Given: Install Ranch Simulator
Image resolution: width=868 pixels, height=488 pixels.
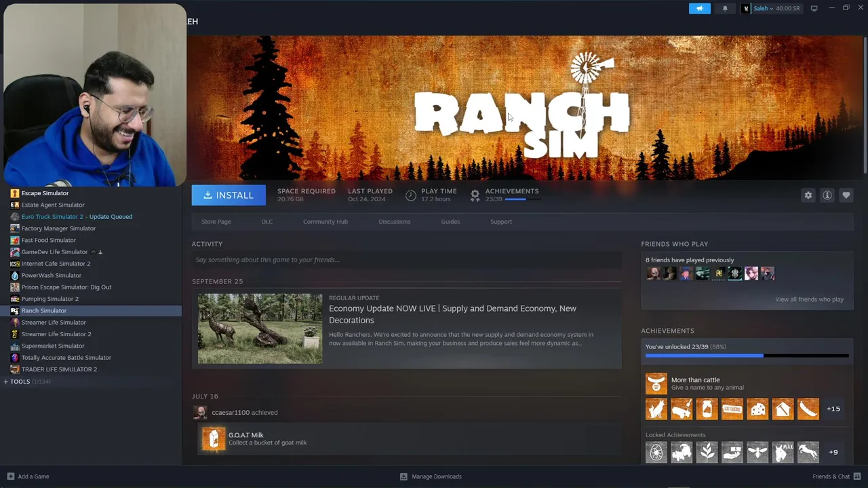Looking at the screenshot, I should click(x=229, y=195).
